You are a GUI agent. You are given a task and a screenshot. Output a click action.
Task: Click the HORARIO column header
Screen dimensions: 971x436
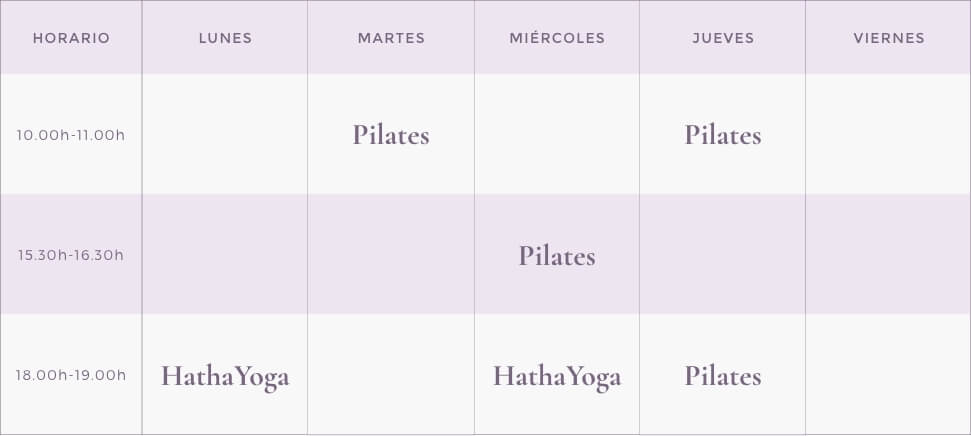pos(71,39)
